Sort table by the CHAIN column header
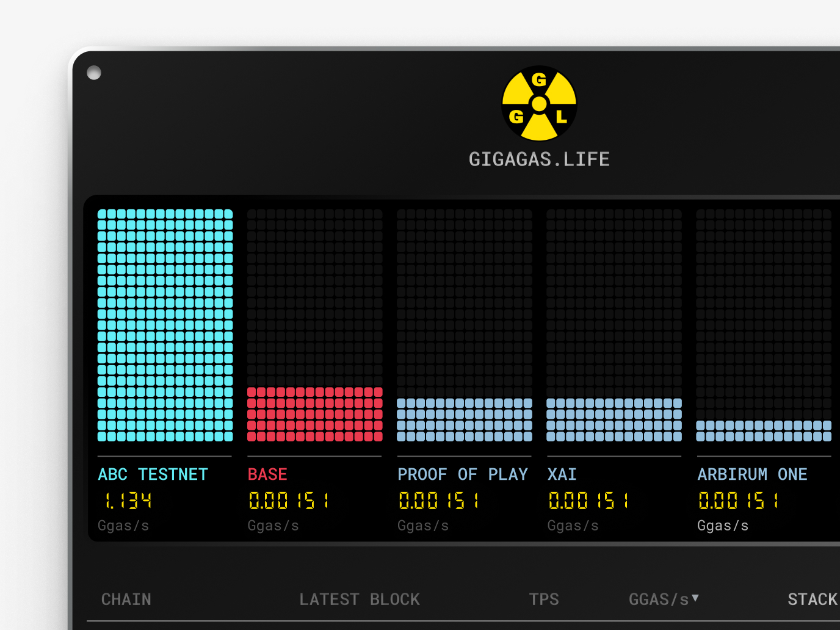Viewport: 840px width, 630px height. tap(126, 599)
